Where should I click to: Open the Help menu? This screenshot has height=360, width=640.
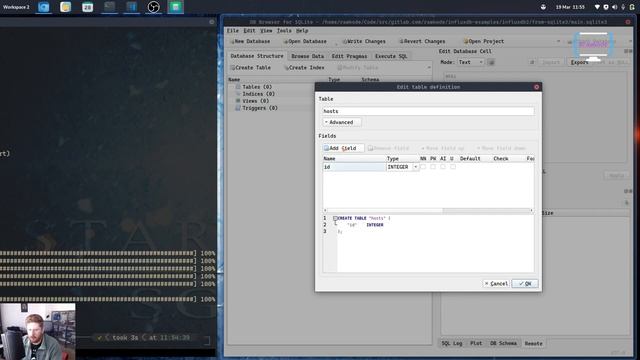(302, 31)
